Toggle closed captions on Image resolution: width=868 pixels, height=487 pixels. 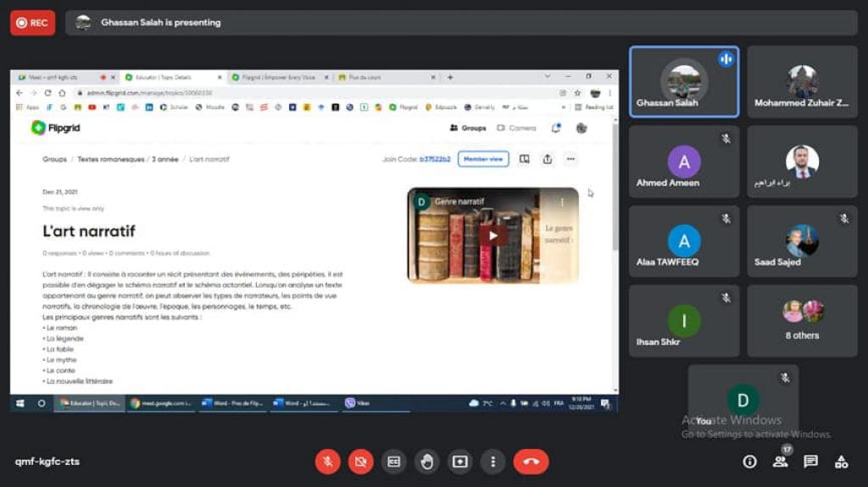coord(393,462)
